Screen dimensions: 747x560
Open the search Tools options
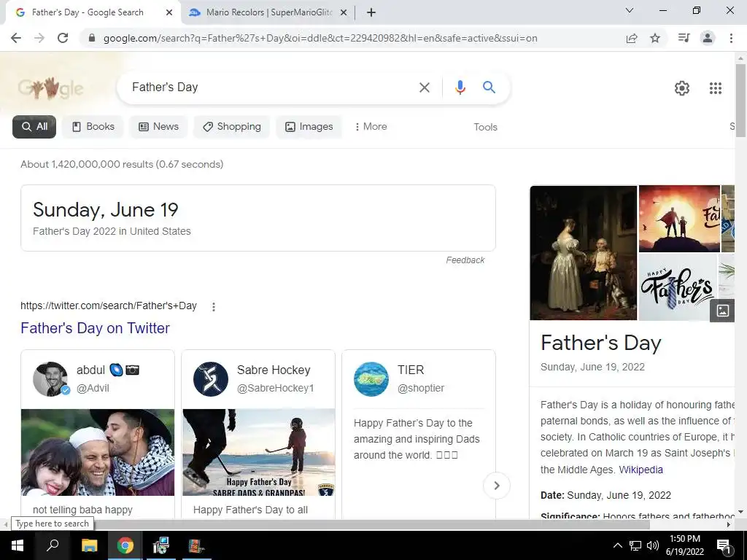(485, 127)
